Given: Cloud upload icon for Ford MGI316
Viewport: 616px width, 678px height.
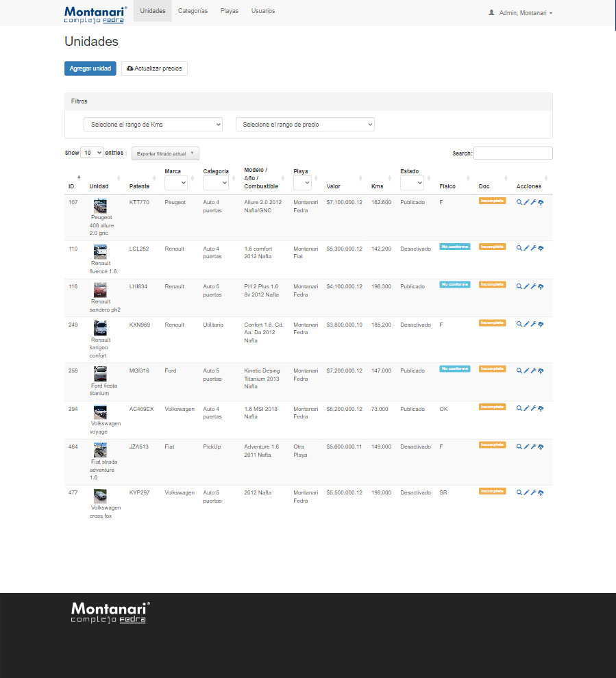Looking at the screenshot, I should 541,371.
